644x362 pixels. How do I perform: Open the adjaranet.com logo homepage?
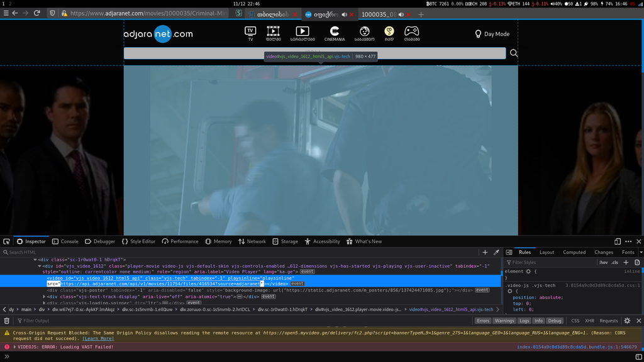point(158,34)
